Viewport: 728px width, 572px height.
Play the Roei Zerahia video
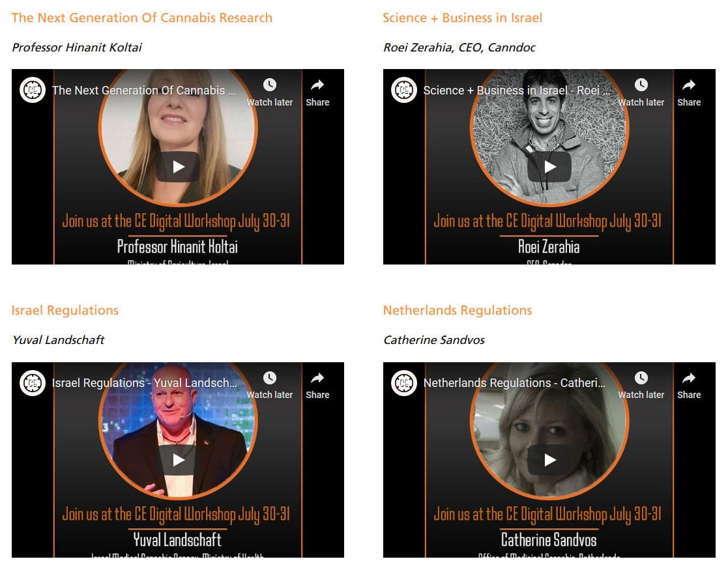click(549, 167)
